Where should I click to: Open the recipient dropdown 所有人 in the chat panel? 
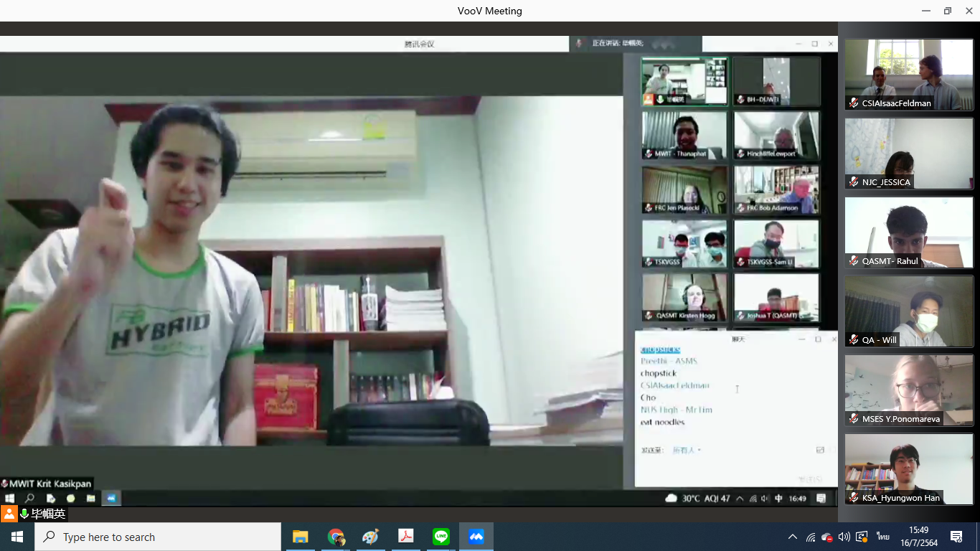pos(687,451)
